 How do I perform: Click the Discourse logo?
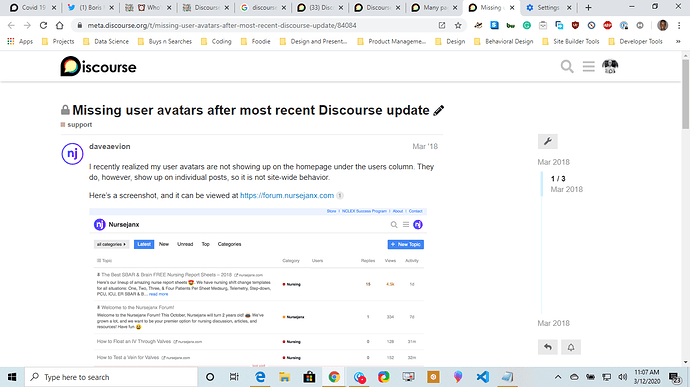98,66
